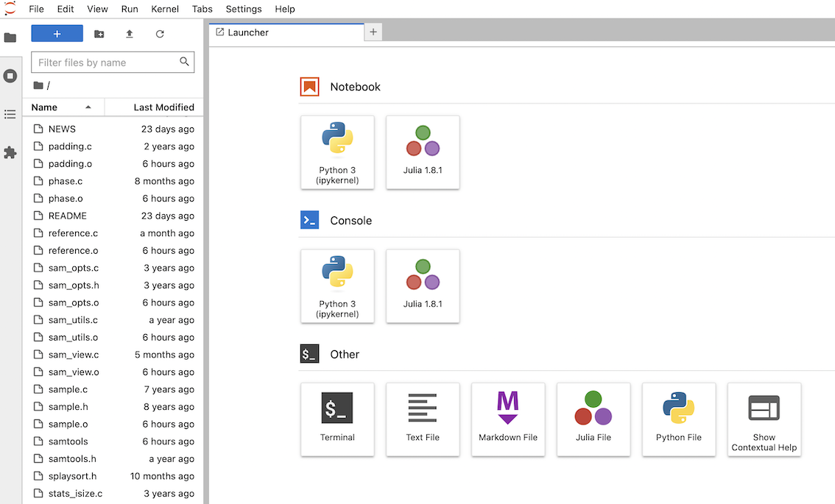Open the Help menu
This screenshot has height=504, width=835.
[285, 9]
